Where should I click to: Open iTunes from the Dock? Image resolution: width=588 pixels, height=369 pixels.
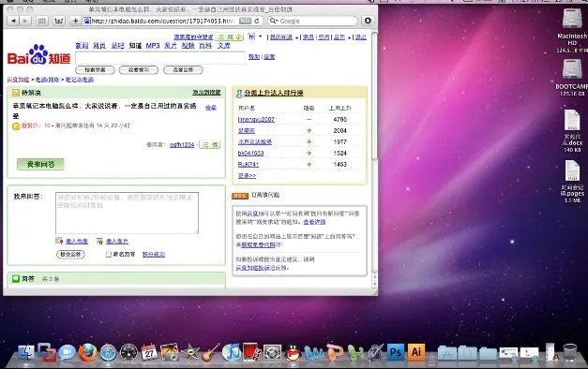coord(232,352)
